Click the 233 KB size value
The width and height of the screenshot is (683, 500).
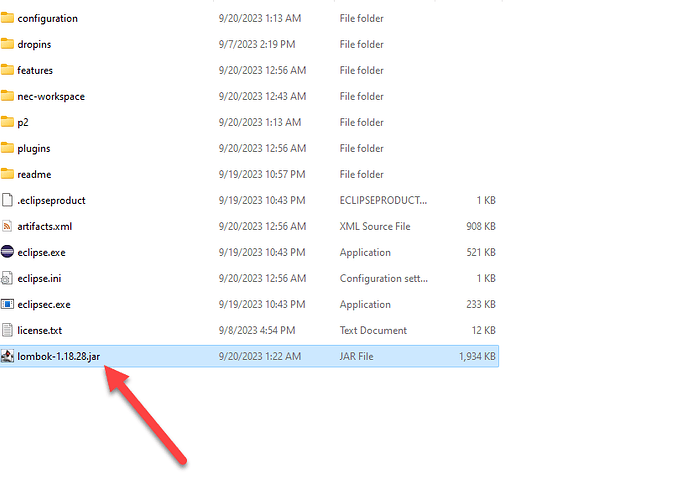[x=481, y=304]
